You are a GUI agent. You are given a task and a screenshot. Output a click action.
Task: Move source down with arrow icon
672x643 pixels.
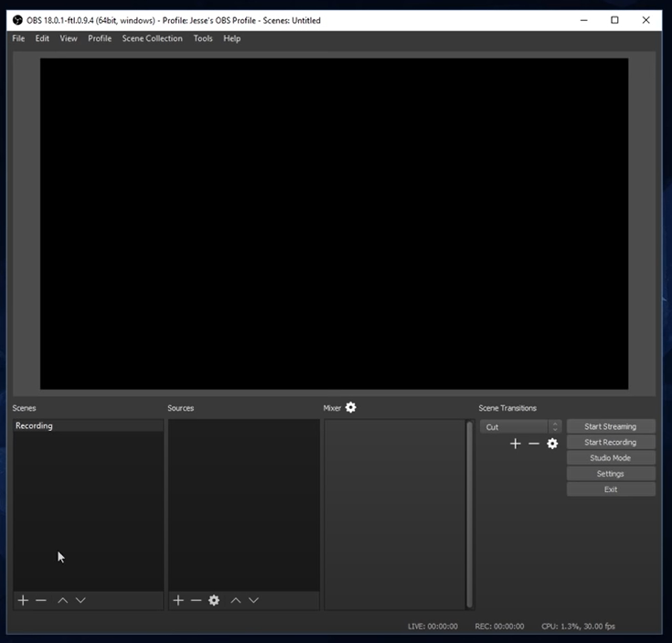[253, 600]
